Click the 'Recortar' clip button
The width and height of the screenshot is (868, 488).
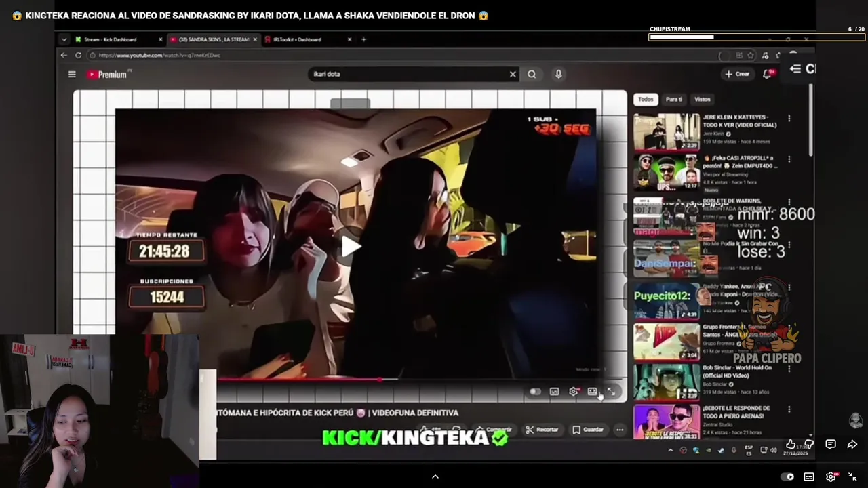coord(542,430)
